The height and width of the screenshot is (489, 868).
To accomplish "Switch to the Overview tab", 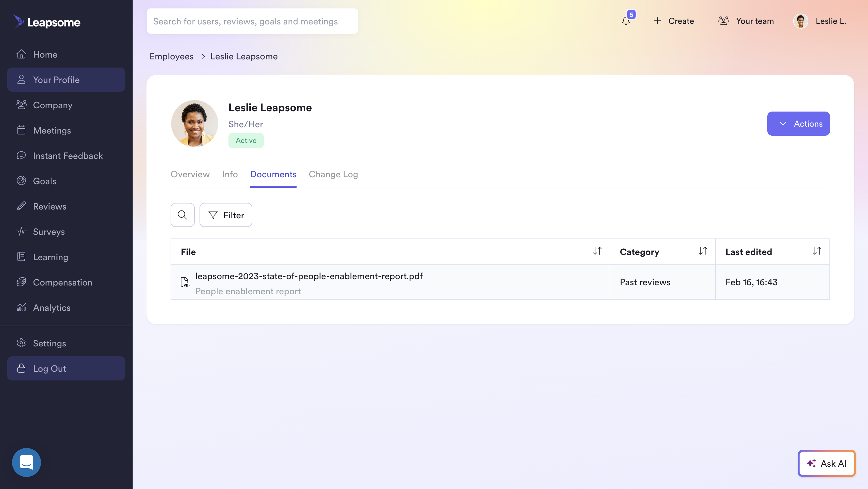I will 190,174.
